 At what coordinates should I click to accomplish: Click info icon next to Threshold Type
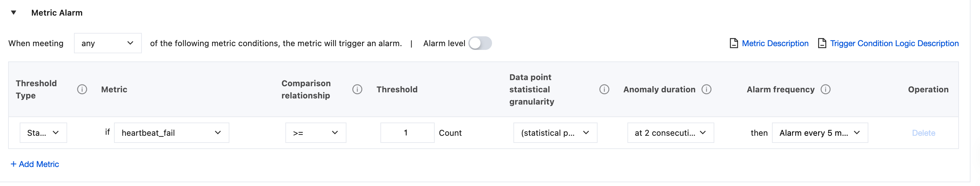82,89
